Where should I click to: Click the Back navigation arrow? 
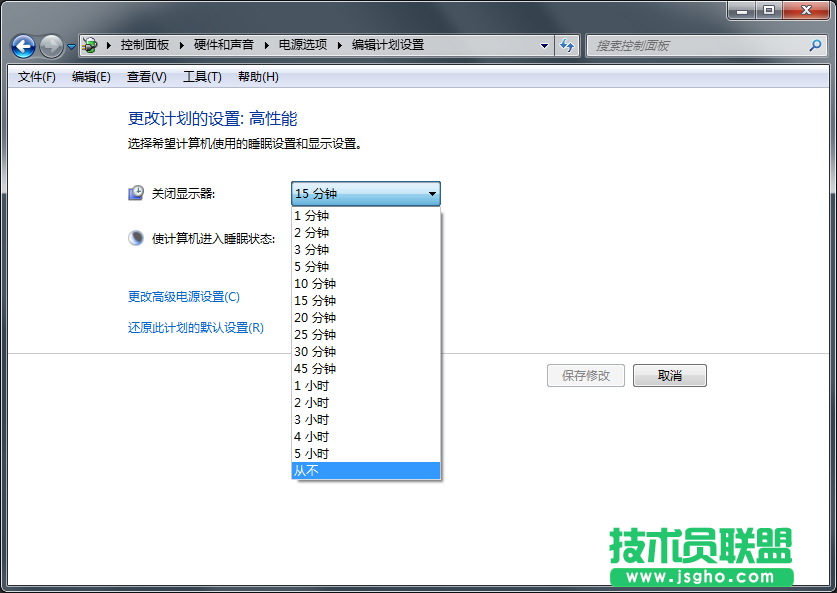(x=22, y=45)
